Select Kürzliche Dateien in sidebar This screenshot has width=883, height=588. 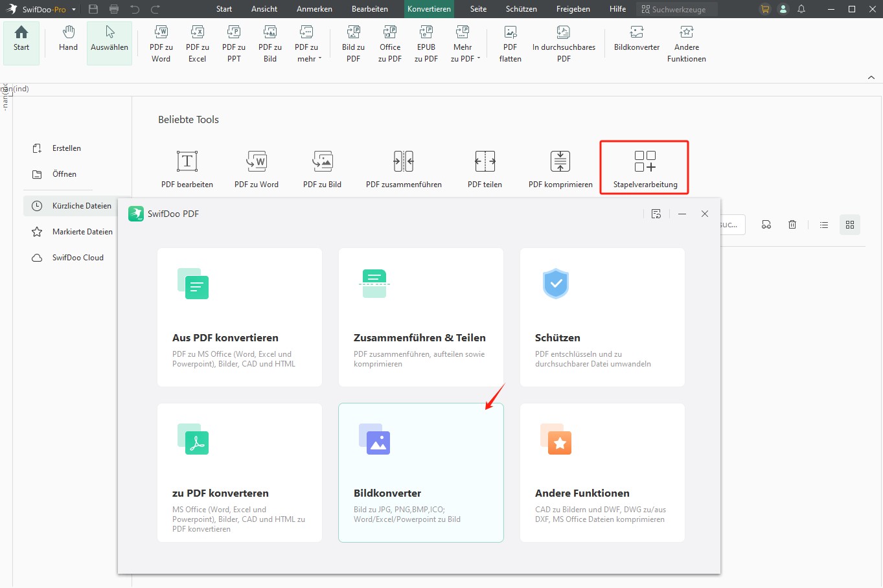[x=71, y=206]
